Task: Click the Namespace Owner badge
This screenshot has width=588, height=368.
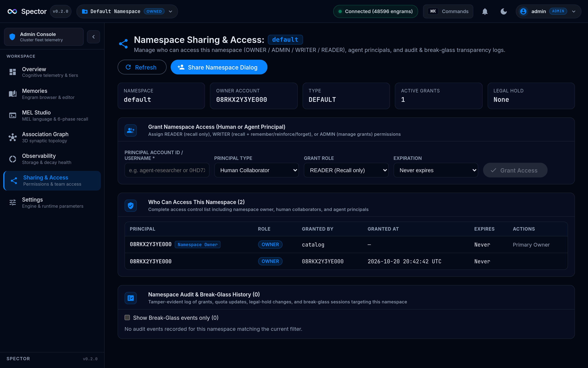Action: click(x=198, y=245)
